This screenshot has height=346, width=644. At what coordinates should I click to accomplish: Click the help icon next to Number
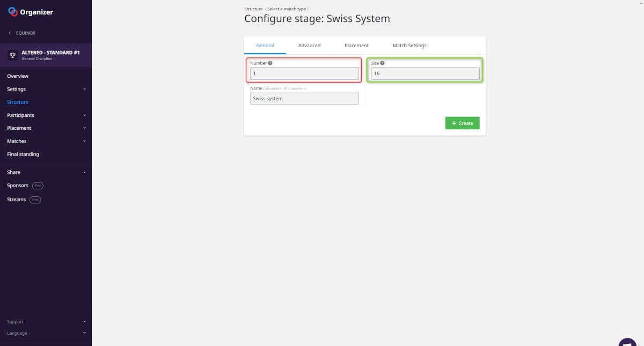point(270,63)
